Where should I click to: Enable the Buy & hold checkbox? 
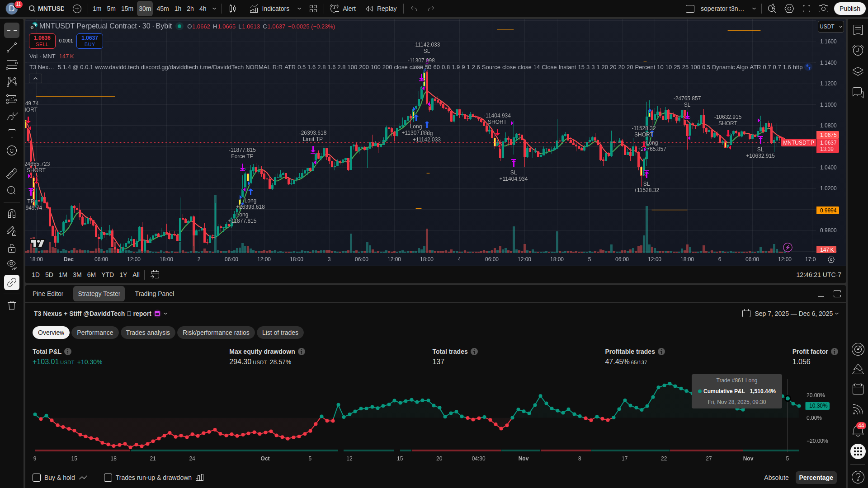(x=37, y=478)
